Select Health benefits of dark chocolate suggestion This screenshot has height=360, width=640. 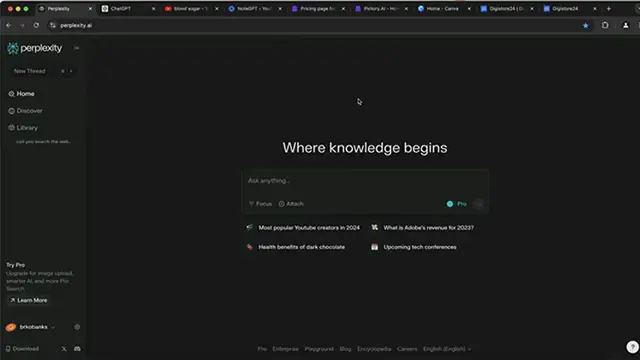coord(296,247)
